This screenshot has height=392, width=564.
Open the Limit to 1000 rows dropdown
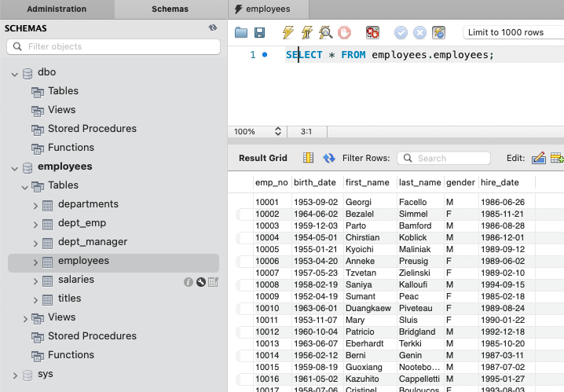[513, 32]
